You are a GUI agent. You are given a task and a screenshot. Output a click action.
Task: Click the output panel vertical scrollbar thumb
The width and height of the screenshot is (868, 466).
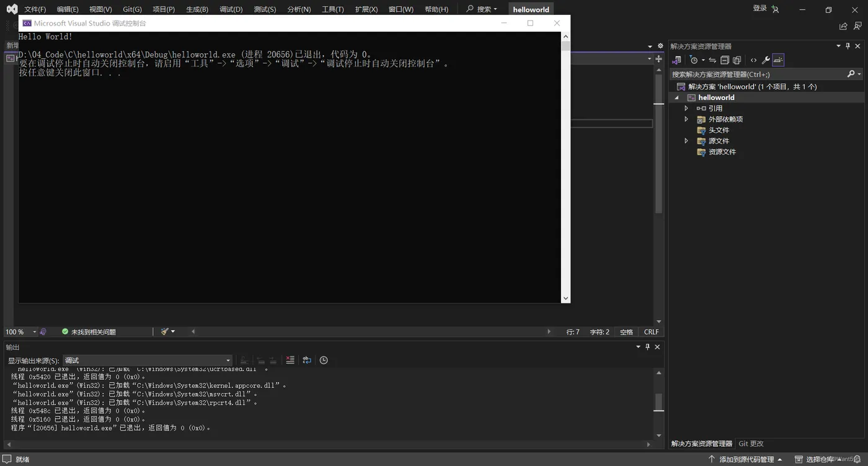(x=658, y=403)
